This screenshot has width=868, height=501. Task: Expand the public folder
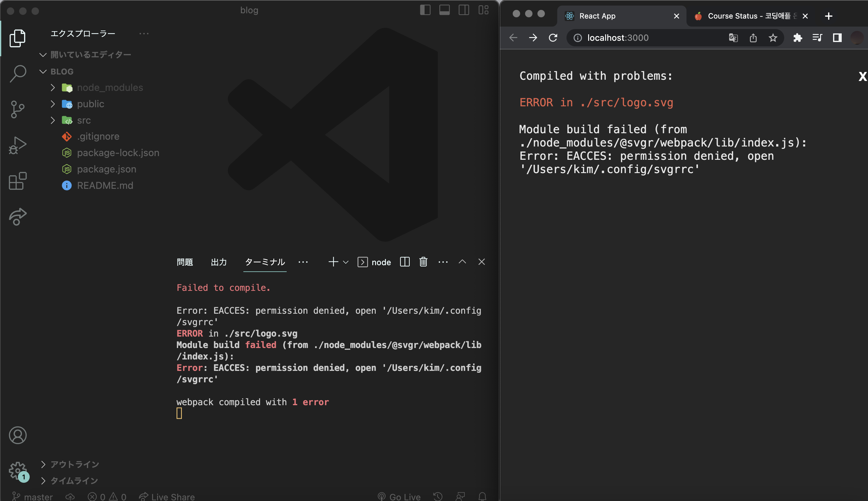53,104
